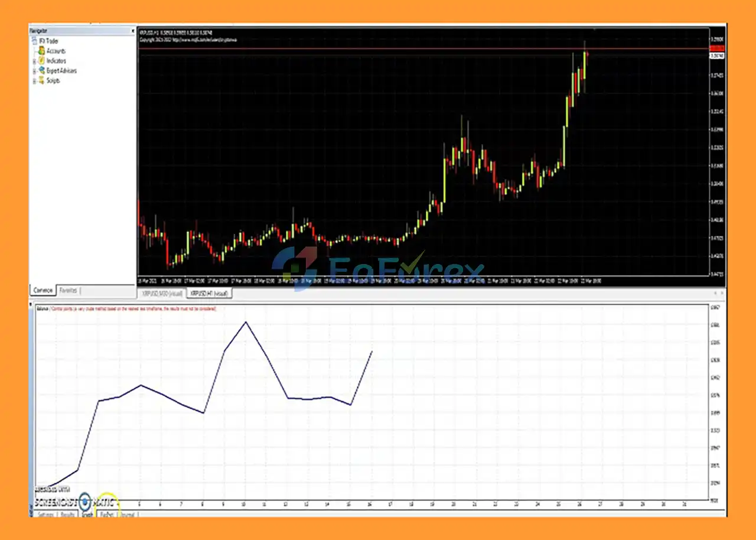The width and height of the screenshot is (756, 540).
Task: Select the tester Graph tab
Action: [87, 515]
